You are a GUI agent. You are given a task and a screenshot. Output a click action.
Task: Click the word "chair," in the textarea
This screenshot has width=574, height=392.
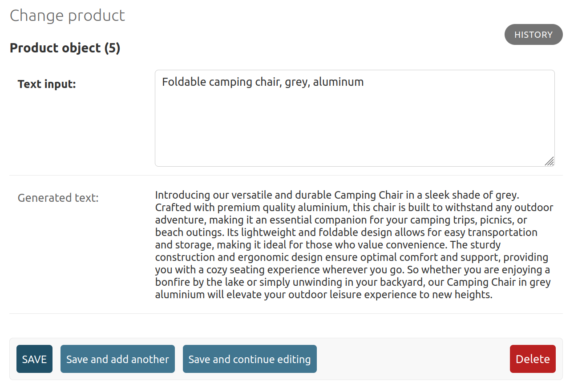pos(266,82)
